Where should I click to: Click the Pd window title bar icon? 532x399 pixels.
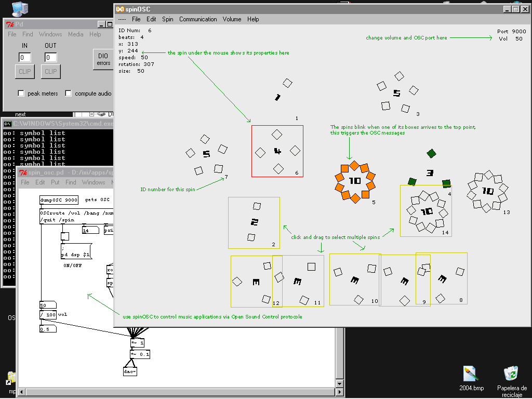(10, 24)
